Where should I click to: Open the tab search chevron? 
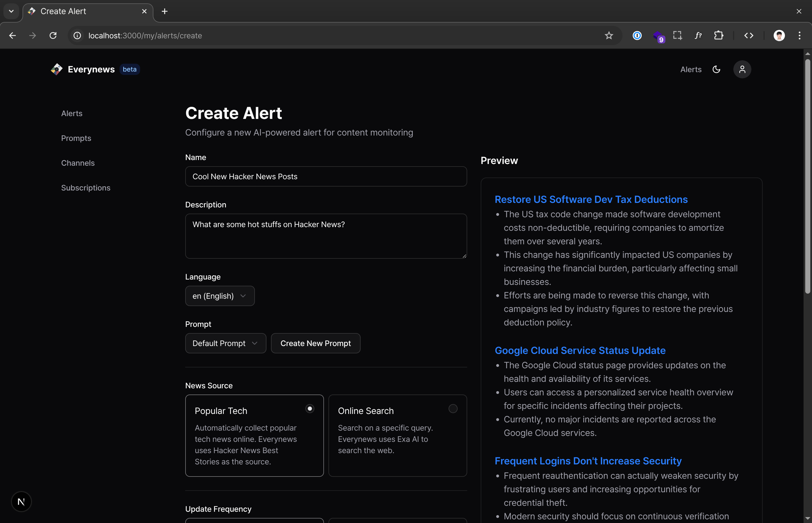[x=11, y=11]
